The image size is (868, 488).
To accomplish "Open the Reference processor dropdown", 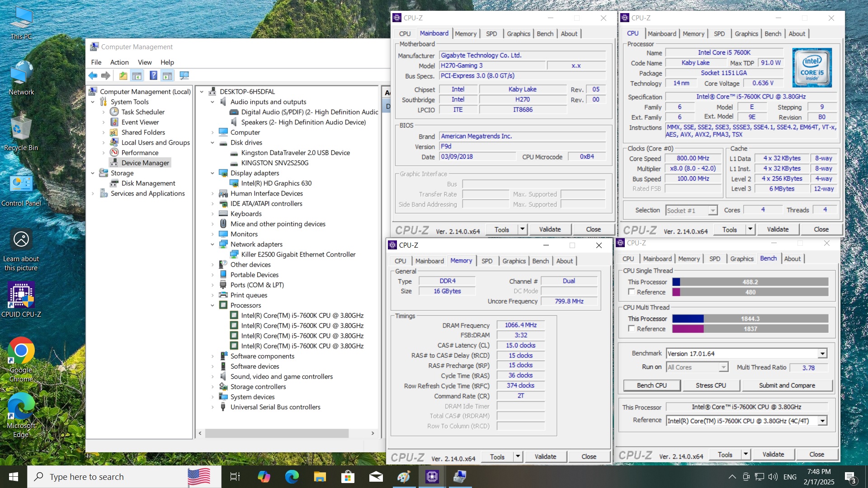I will 822,421.
